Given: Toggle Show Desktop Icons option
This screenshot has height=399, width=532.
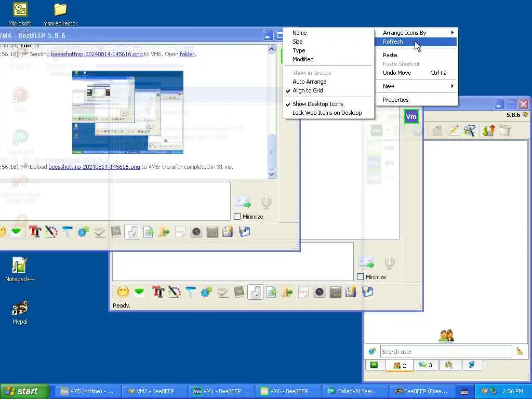Looking at the screenshot, I should pyautogui.click(x=328, y=104).
